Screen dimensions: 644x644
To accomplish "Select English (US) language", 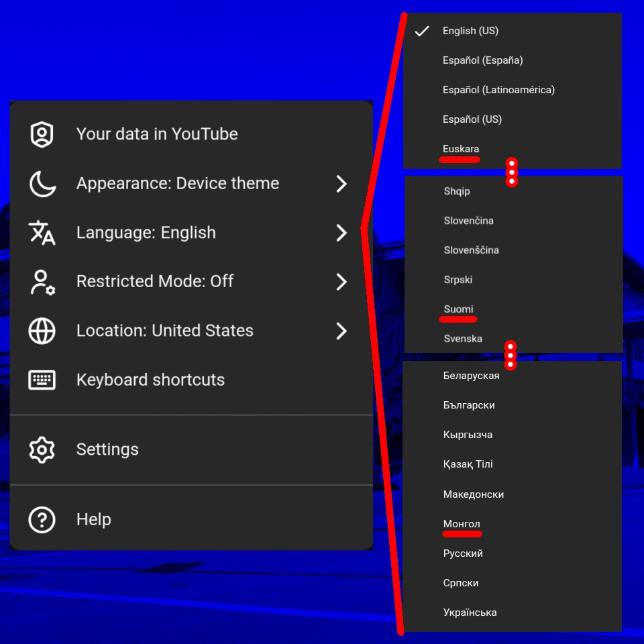I will [x=513, y=31].
